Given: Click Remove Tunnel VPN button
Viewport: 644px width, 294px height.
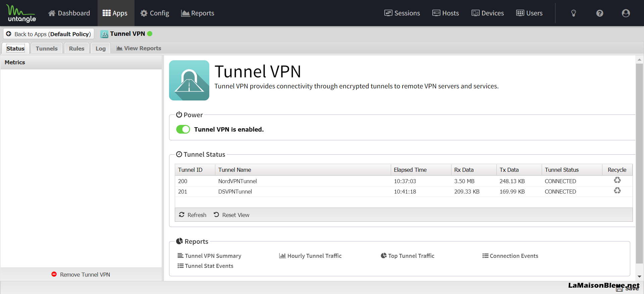Looking at the screenshot, I should pos(81,275).
